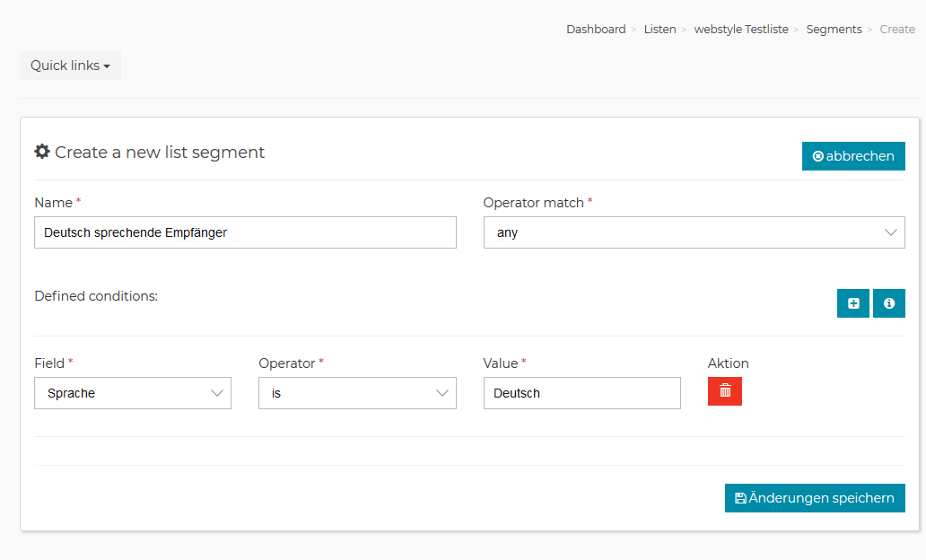
Task: Save with the Änderungen speichern button
Action: pos(814,498)
